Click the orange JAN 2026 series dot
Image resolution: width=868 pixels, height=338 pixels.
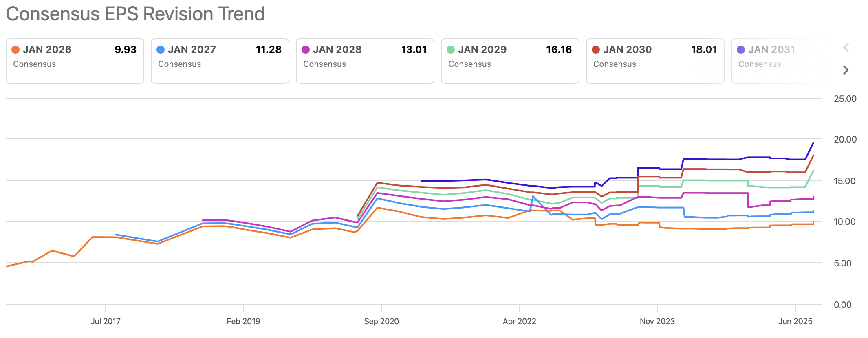(x=16, y=49)
